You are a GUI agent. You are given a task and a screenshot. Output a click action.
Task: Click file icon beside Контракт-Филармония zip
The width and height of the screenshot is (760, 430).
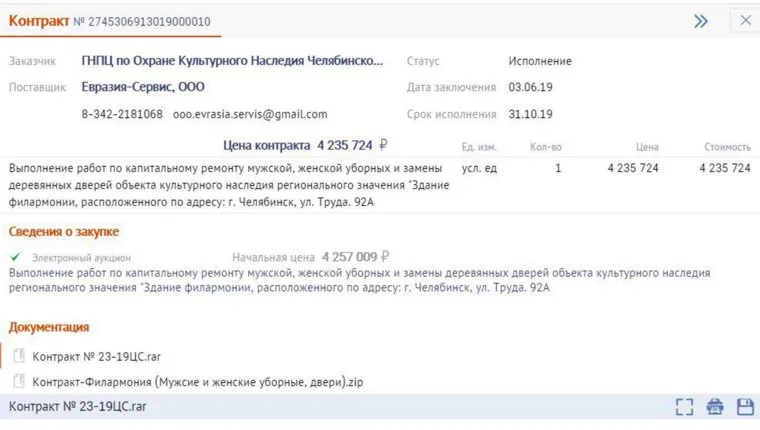(x=19, y=381)
